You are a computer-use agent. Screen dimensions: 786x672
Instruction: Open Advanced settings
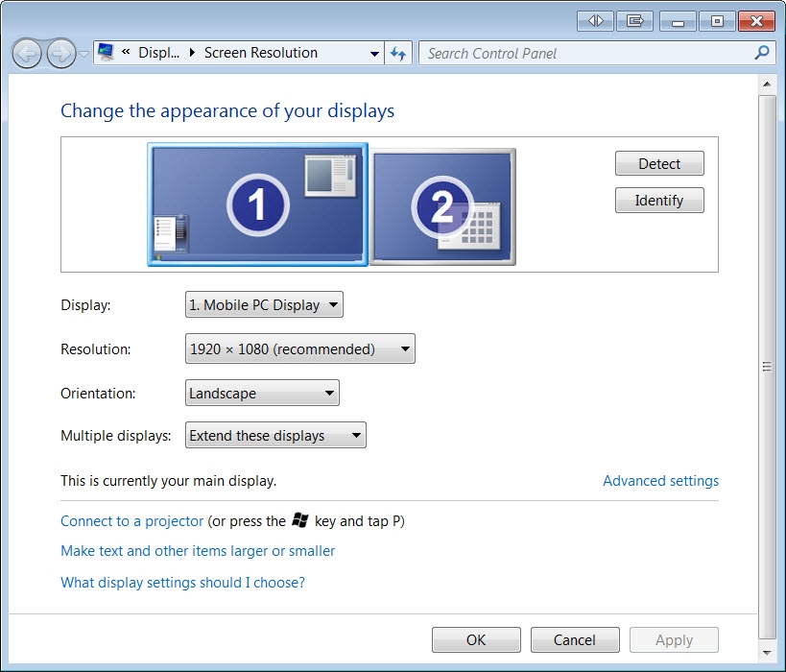pyautogui.click(x=660, y=481)
